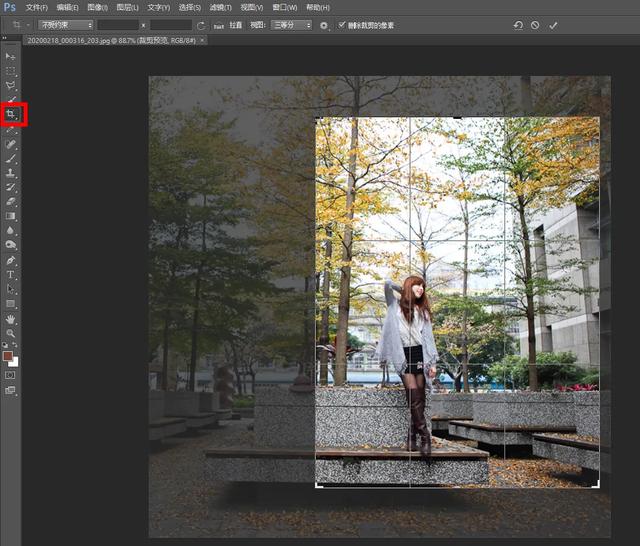Select the Pen tool

(11, 259)
